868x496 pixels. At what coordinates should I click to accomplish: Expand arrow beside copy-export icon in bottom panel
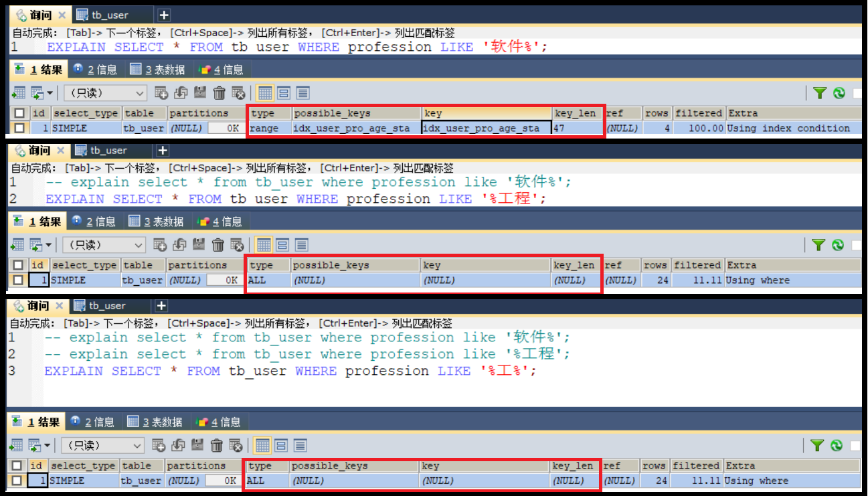(47, 446)
